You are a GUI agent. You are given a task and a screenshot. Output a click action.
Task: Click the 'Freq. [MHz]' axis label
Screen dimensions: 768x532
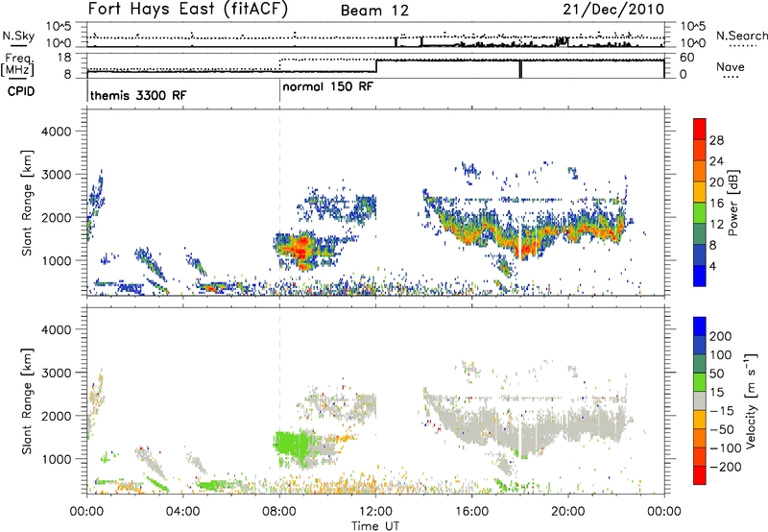(x=18, y=64)
